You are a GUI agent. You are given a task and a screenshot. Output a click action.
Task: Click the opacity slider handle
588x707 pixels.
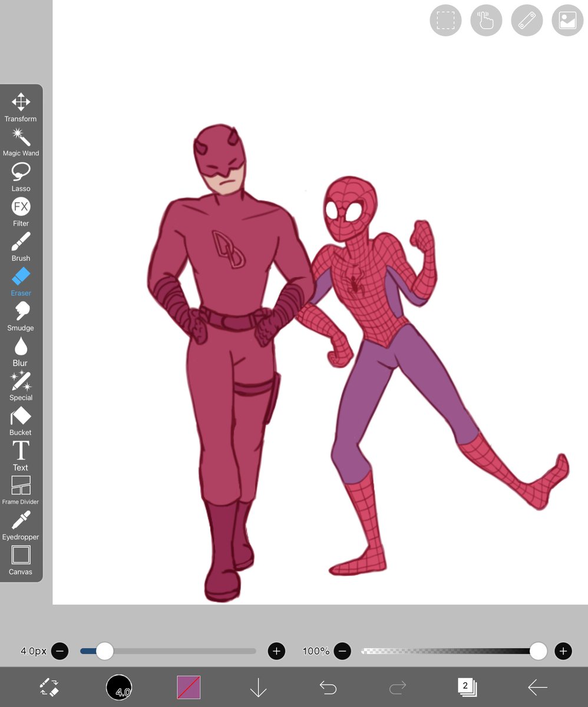[538, 651]
